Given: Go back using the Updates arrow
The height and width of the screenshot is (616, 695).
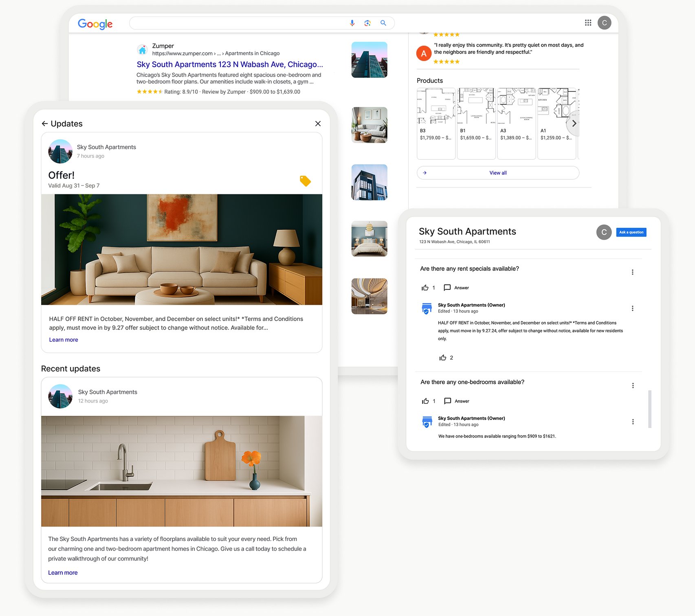Looking at the screenshot, I should tap(45, 123).
